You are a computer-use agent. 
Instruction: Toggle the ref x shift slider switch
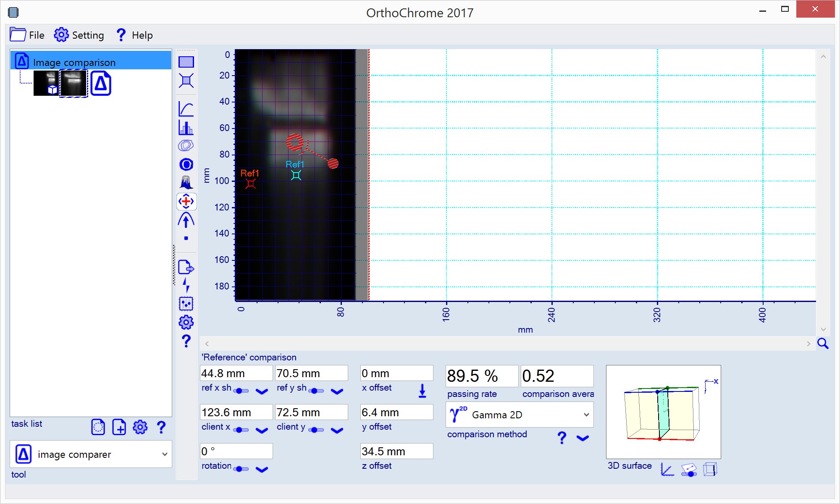coord(241,391)
